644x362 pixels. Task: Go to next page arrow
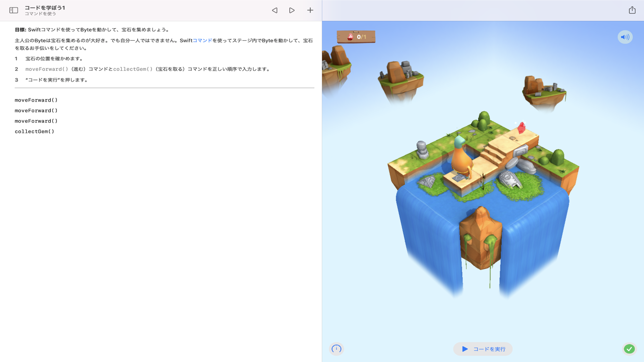coord(292,10)
